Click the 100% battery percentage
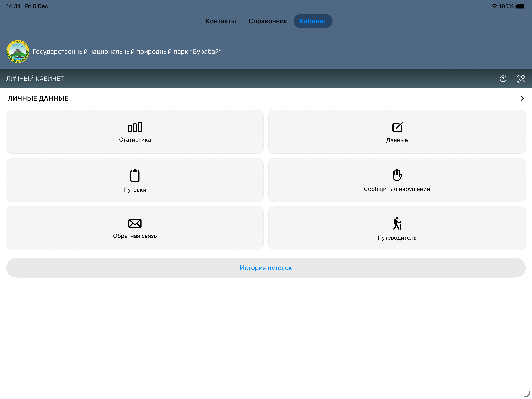The width and height of the screenshot is (532, 399). (x=506, y=6)
